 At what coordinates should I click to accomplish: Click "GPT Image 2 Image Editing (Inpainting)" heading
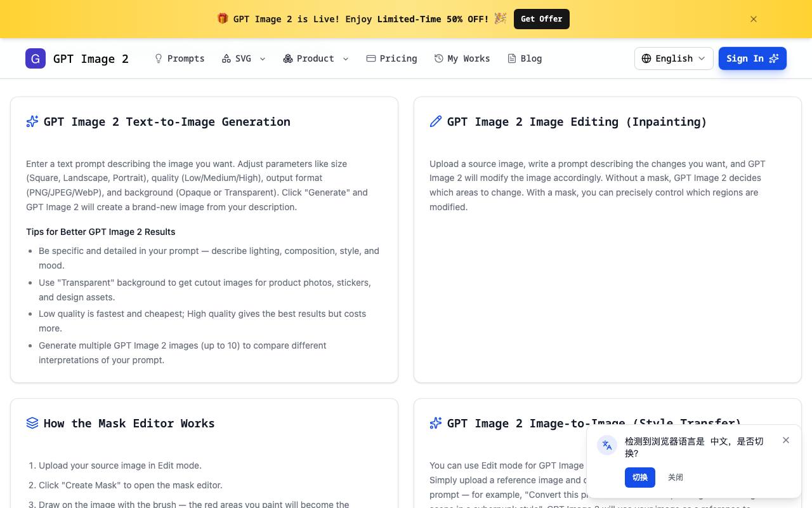click(577, 121)
